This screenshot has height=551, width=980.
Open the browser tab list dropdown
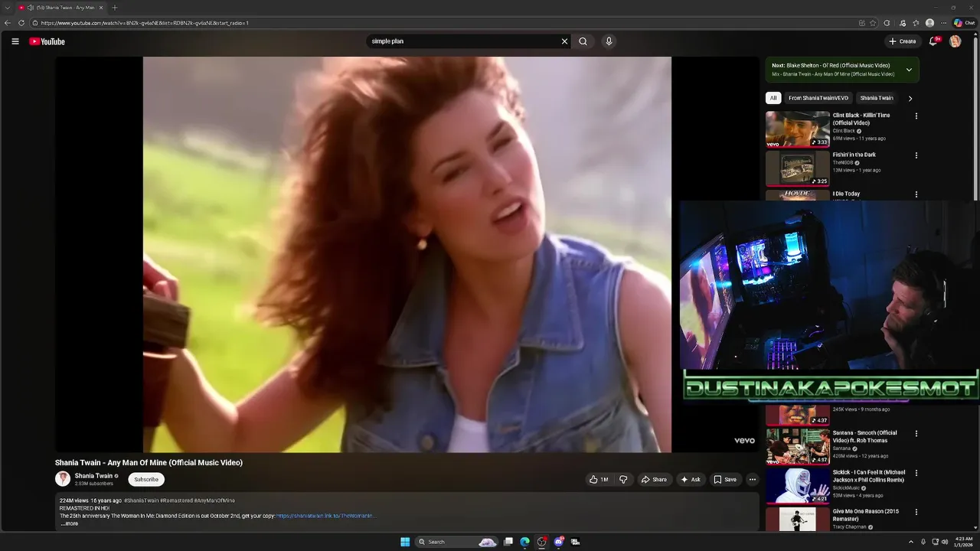click(8, 8)
